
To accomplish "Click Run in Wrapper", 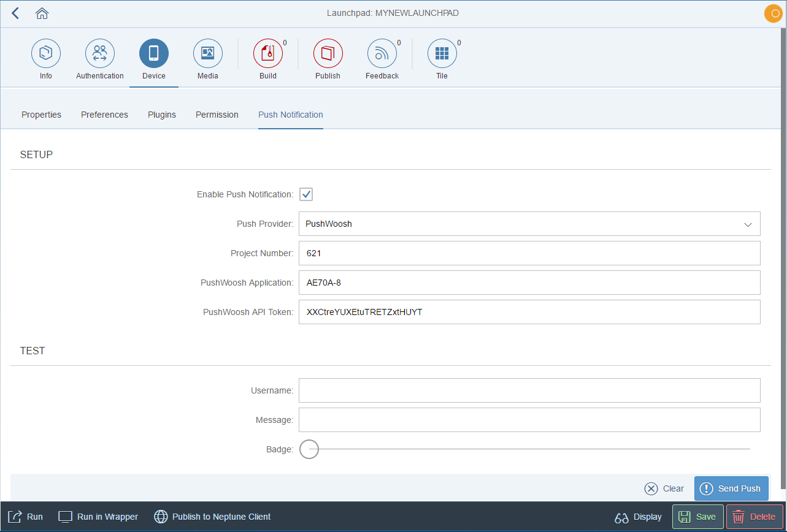I will click(98, 517).
